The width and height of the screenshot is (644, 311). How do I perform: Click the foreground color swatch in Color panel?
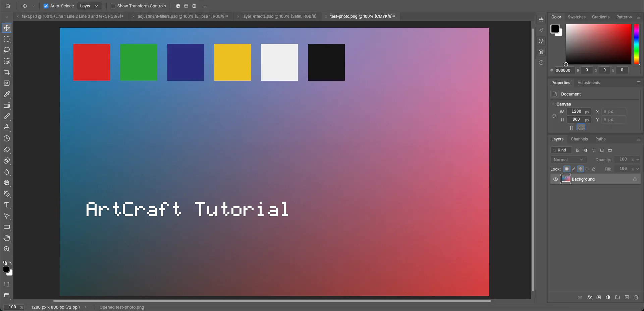[555, 29]
